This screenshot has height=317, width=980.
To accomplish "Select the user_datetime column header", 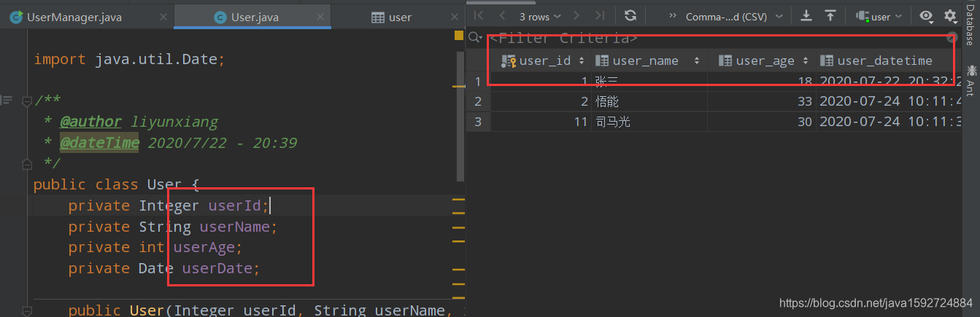I will click(884, 60).
